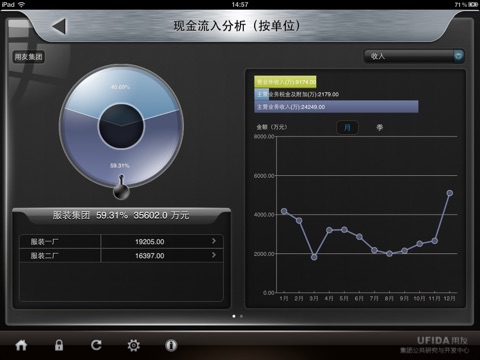Tap the battery indicator in status bar

473,5
